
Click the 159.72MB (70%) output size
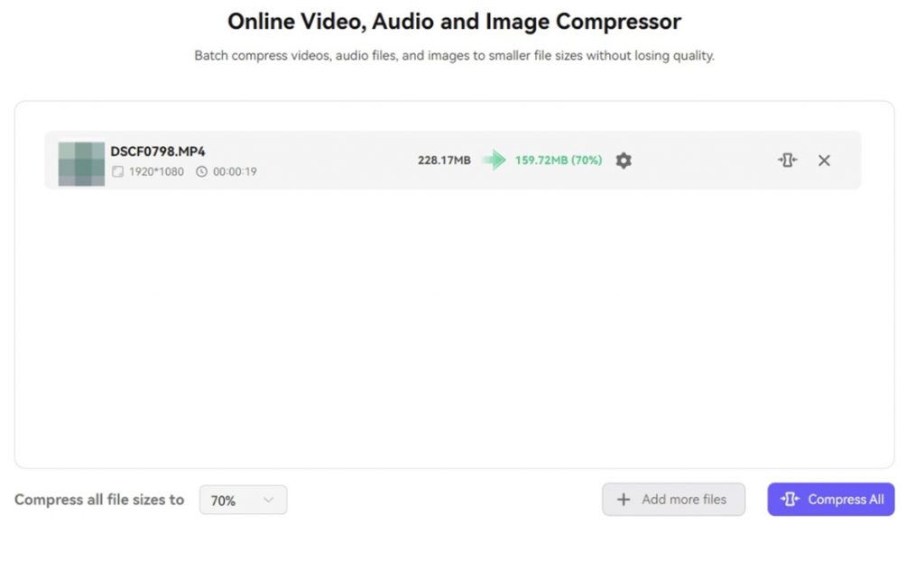point(559,161)
